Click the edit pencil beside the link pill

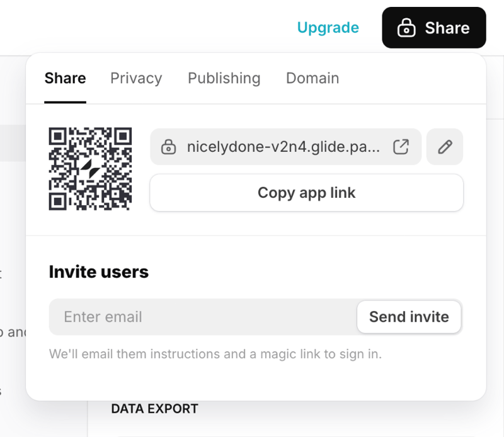tap(445, 146)
